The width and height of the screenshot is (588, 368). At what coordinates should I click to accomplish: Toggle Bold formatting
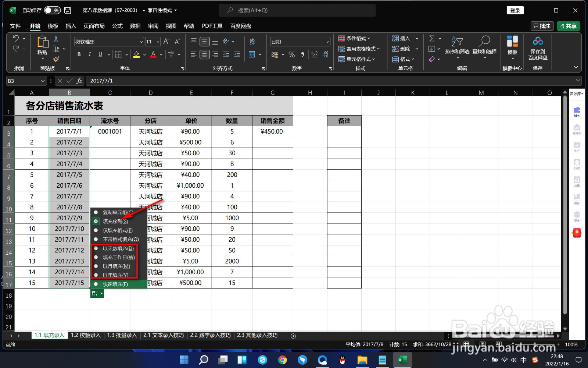79,54
